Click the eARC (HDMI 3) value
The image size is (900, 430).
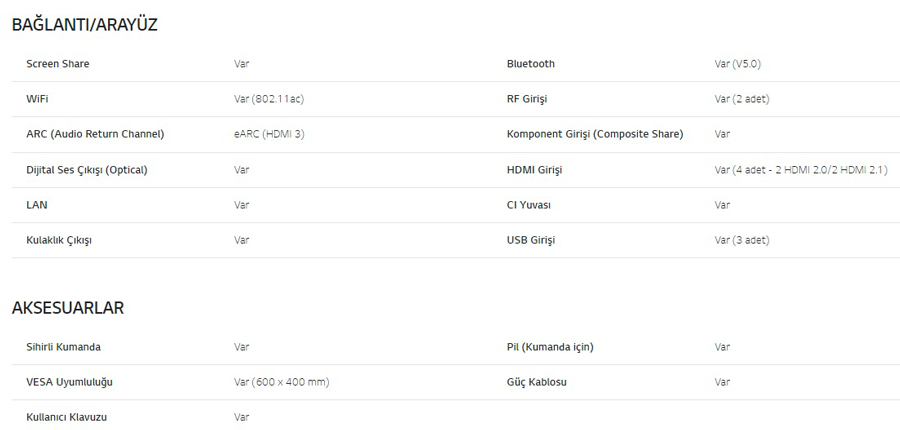click(269, 134)
